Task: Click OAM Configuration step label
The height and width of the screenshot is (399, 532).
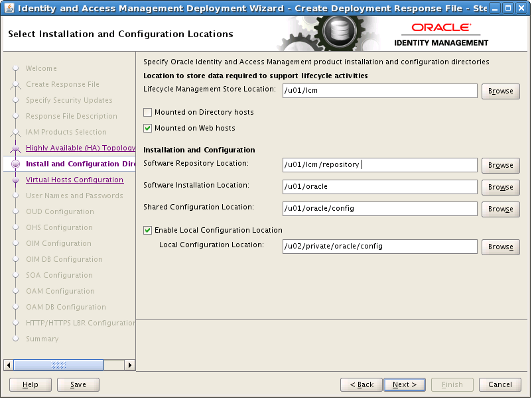Action: [60, 291]
